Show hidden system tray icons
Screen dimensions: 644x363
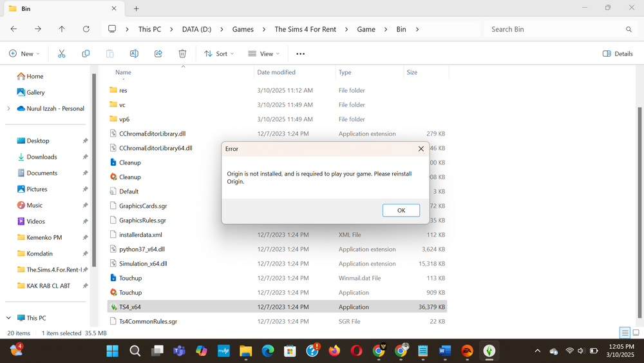[x=537, y=351]
